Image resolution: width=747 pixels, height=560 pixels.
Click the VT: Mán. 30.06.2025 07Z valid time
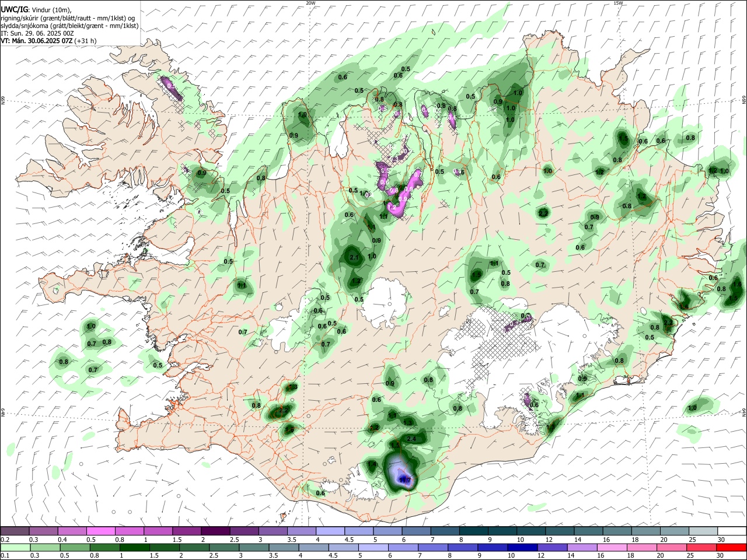48,41
